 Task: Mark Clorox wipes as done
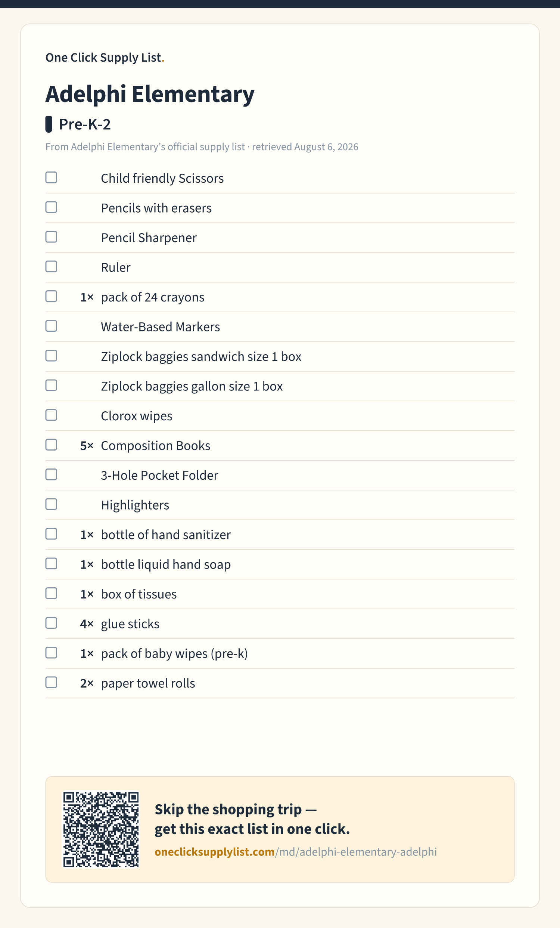(x=51, y=415)
